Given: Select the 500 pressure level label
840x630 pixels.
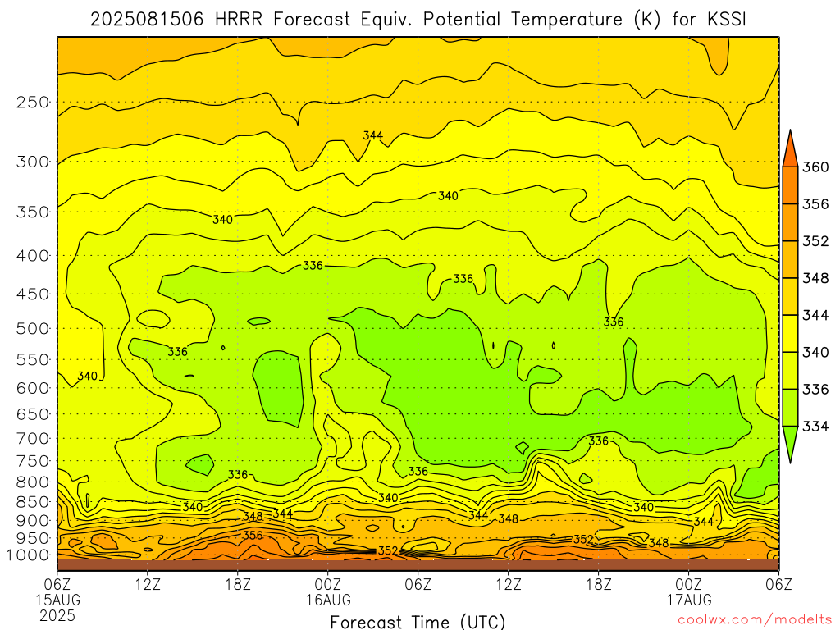Looking at the screenshot, I should 33,328.
